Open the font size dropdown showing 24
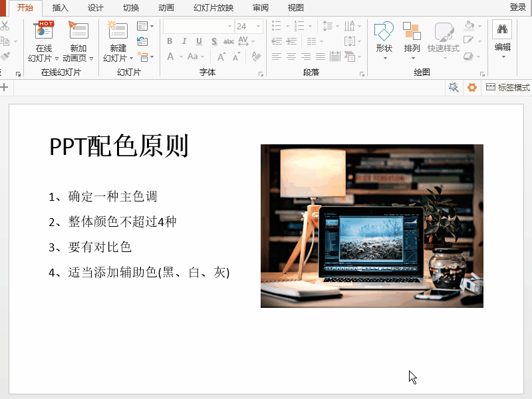Viewport: 532px width, 399px height. tap(259, 27)
